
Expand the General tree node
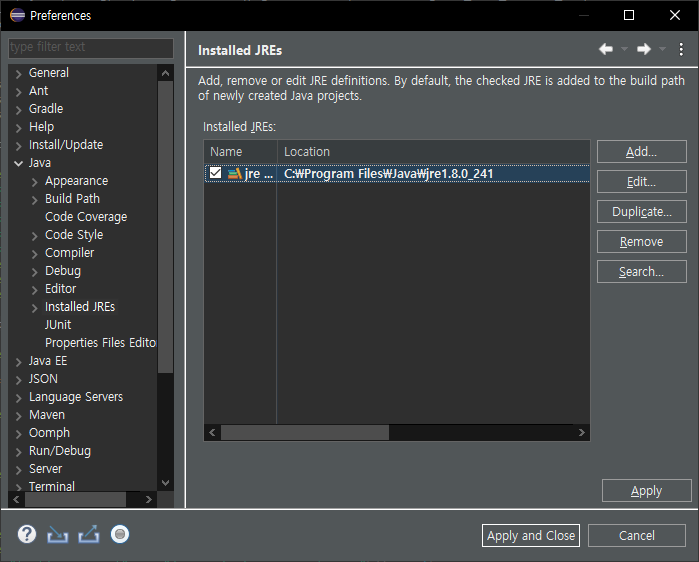18,74
